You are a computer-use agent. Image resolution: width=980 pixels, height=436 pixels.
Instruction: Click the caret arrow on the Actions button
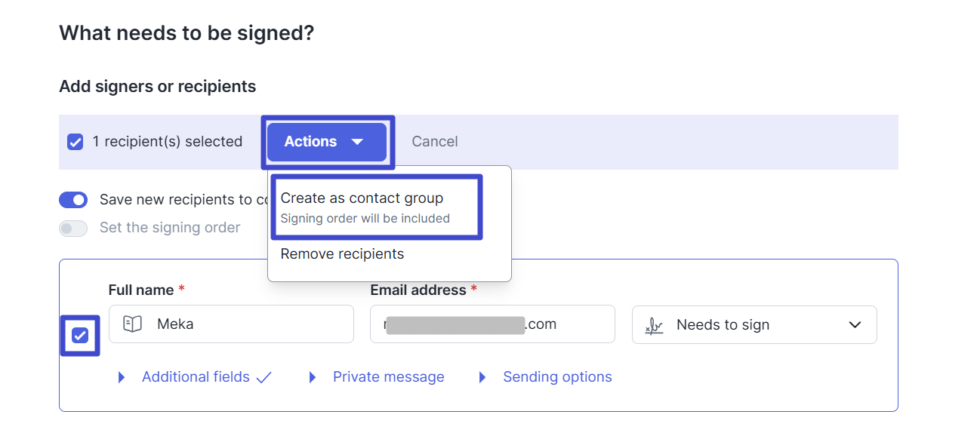click(x=357, y=142)
